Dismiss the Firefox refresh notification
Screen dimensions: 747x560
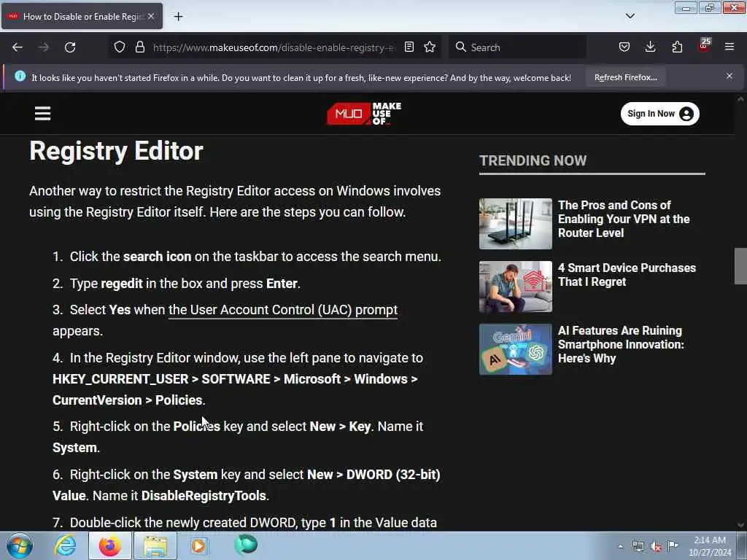click(x=729, y=76)
